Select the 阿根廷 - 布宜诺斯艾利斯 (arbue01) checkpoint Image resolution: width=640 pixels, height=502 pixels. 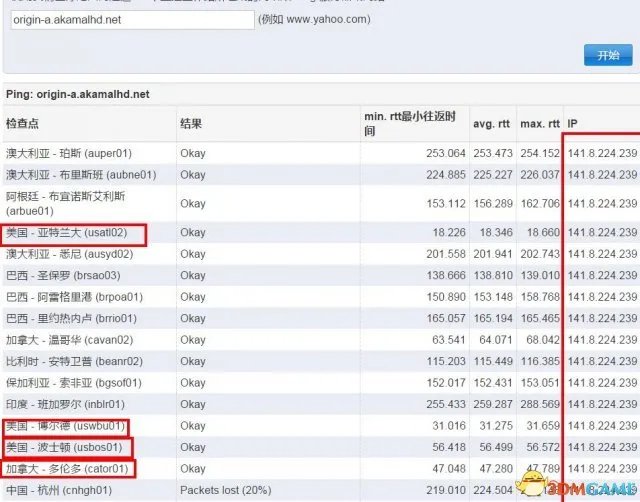click(68, 203)
